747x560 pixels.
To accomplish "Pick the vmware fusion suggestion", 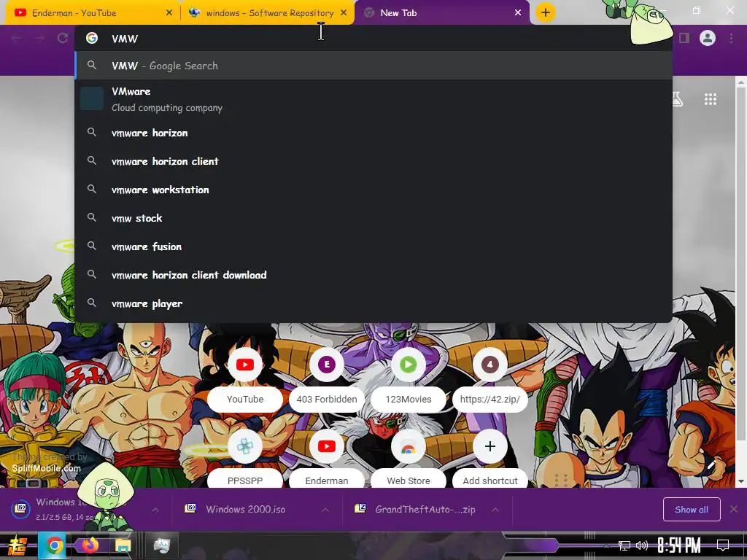I will tap(373, 246).
